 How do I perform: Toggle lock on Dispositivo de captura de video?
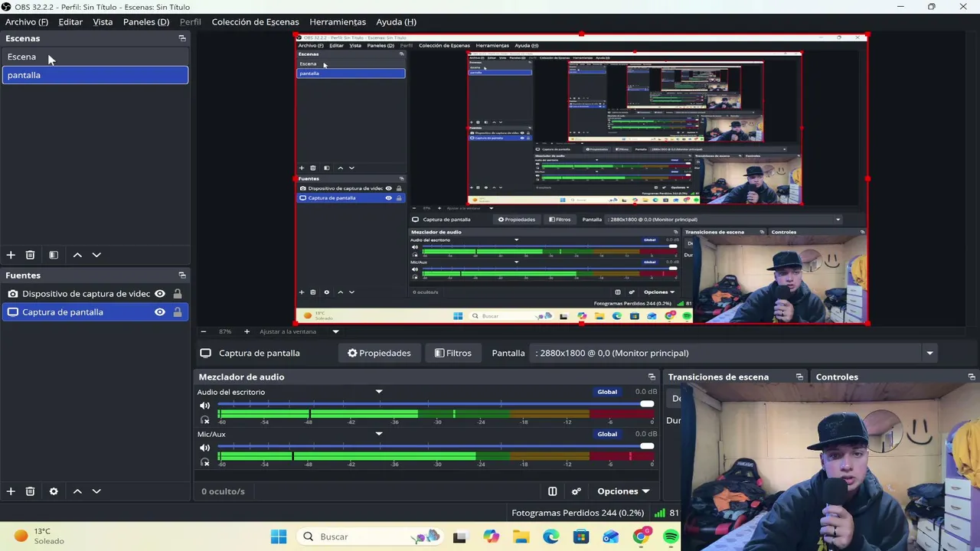pyautogui.click(x=178, y=294)
